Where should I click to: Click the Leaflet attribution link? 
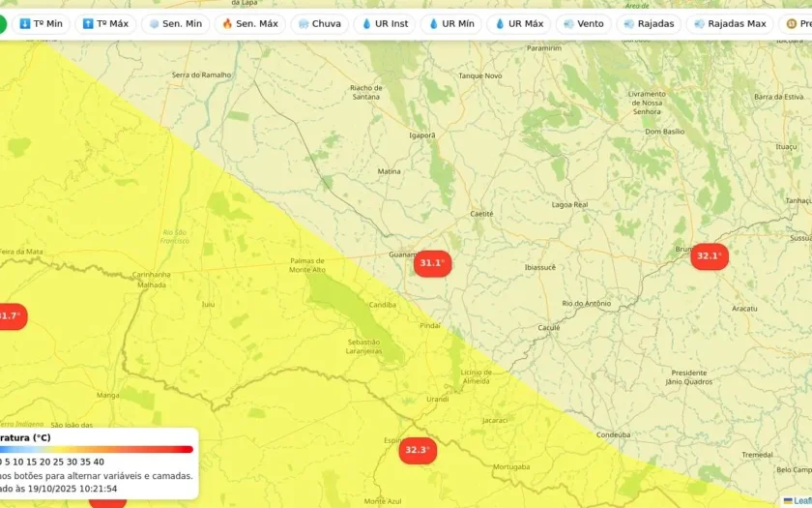(801, 501)
